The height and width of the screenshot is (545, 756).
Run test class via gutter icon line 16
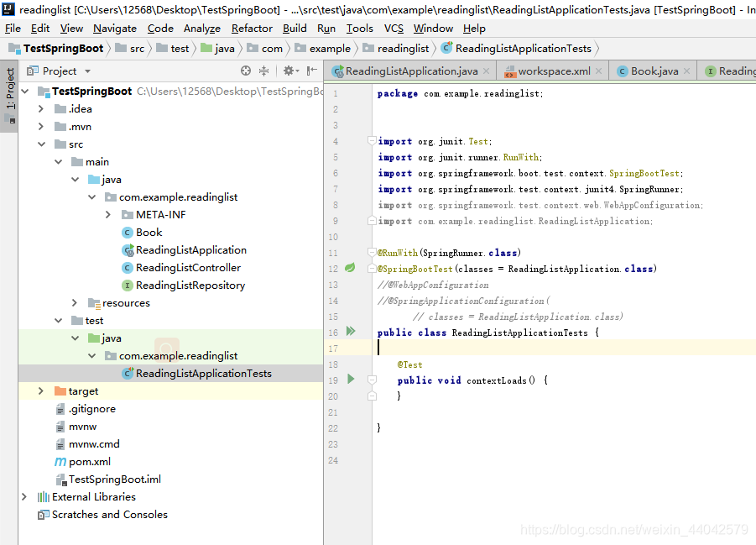[351, 331]
